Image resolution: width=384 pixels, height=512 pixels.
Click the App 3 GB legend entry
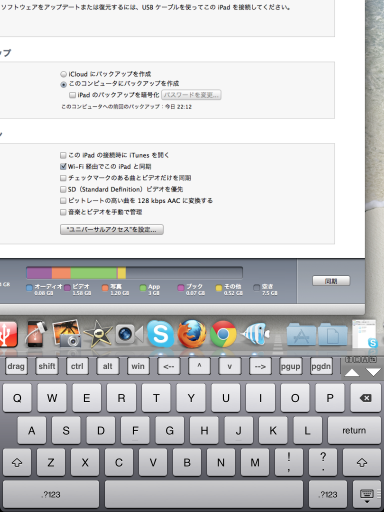pos(150,290)
